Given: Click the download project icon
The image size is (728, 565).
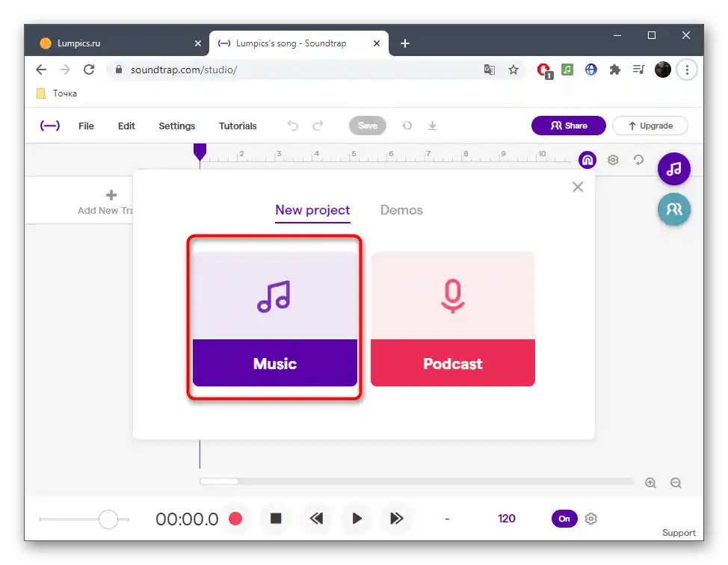Looking at the screenshot, I should pyautogui.click(x=432, y=126).
